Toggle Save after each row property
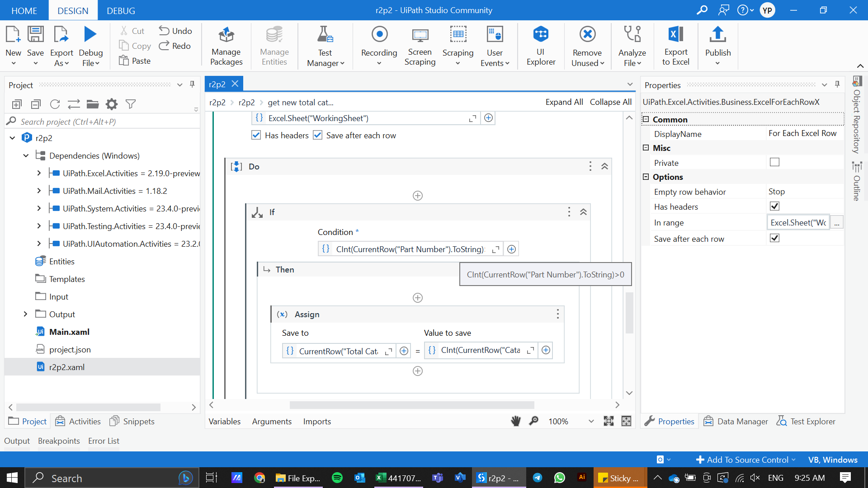 774,238
